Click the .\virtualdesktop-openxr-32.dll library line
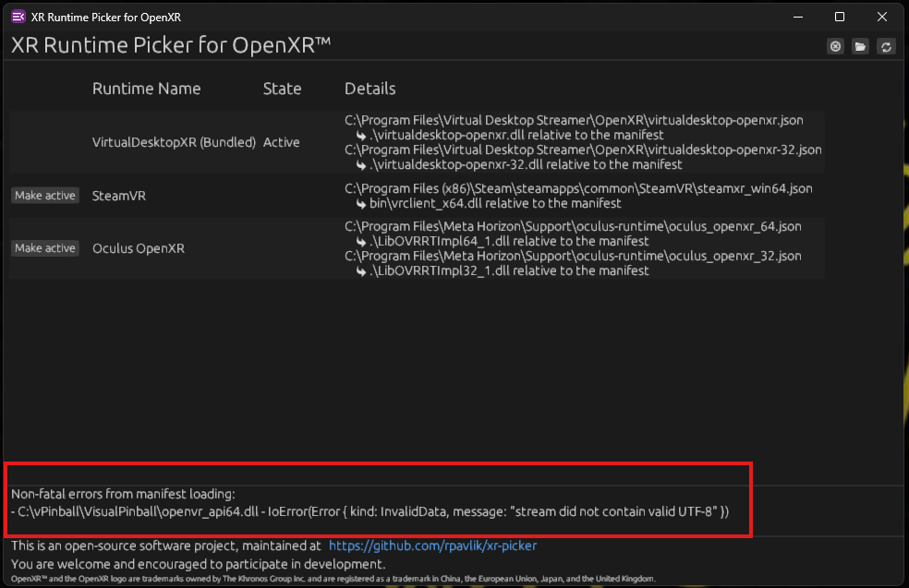909x588 pixels. coord(519,164)
